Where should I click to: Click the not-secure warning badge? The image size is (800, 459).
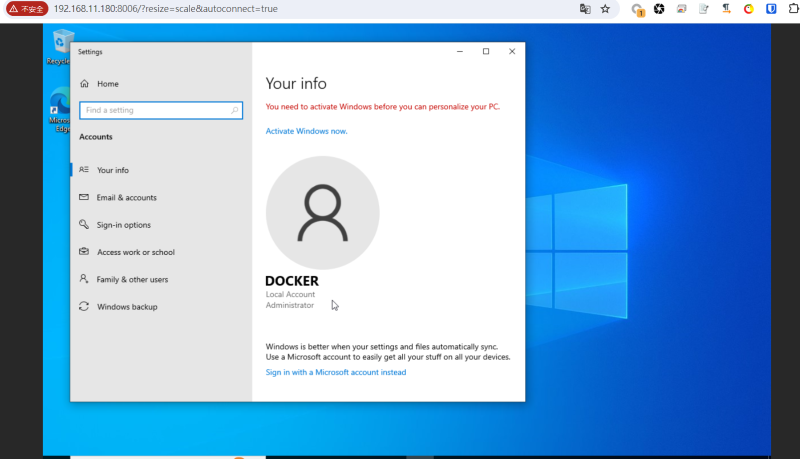[x=27, y=9]
